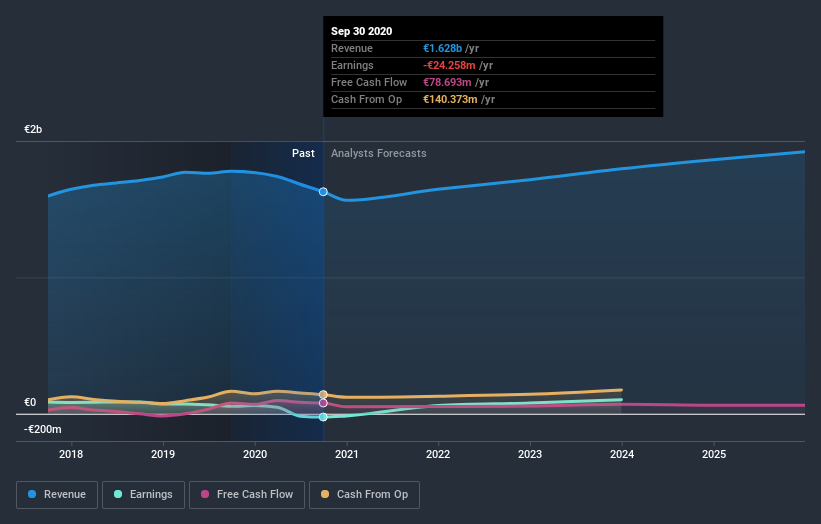This screenshot has width=821, height=524.
Task: Click the Free Cash Flow data point marker
Action: click(323, 403)
